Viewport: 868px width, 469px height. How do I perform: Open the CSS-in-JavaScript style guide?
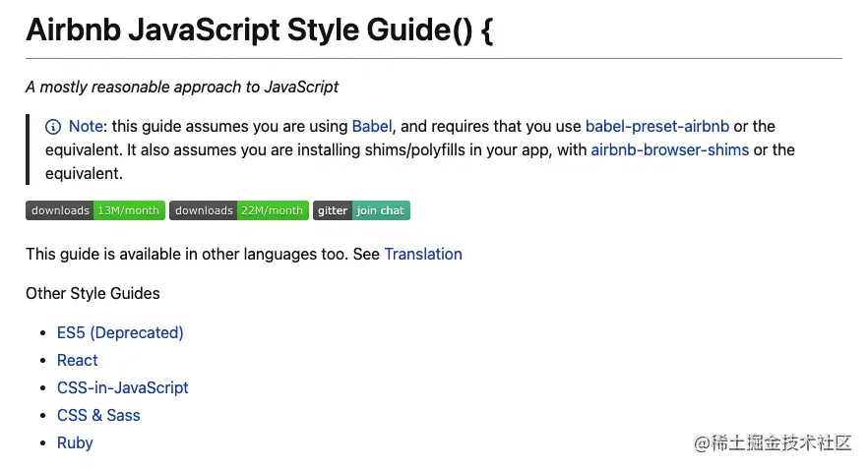click(x=123, y=387)
